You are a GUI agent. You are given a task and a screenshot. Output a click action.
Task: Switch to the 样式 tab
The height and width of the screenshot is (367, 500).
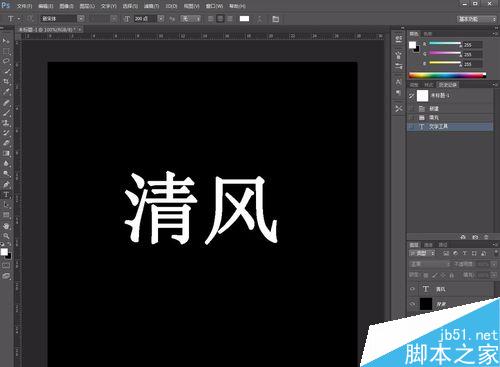429,85
